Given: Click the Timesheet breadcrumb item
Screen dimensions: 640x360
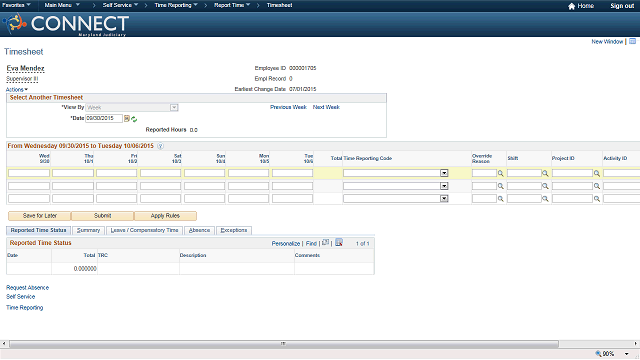Looking at the screenshot, I should 280,5.
